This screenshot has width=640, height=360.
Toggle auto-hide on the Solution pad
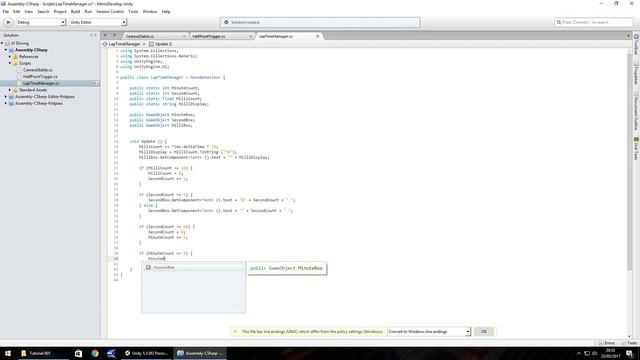click(91, 35)
